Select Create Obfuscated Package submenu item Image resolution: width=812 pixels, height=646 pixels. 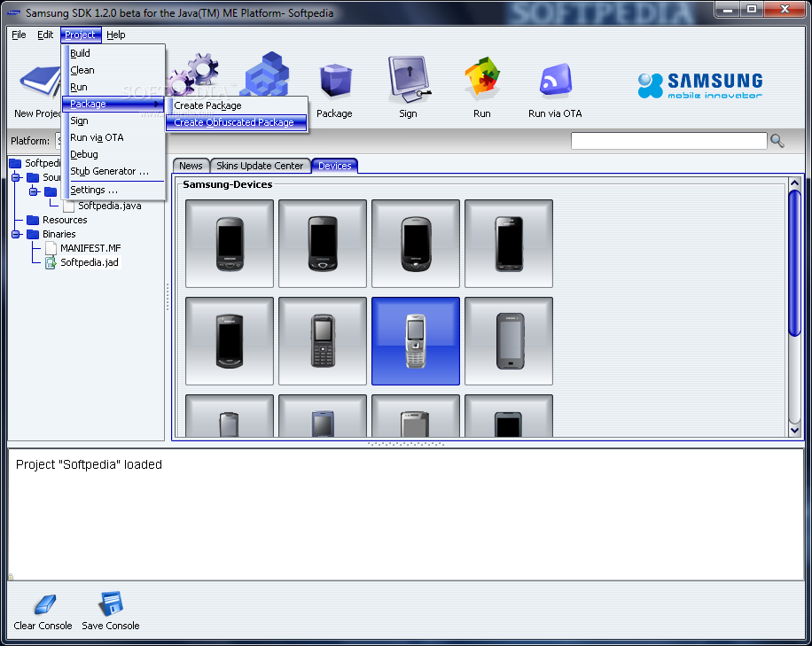point(237,122)
